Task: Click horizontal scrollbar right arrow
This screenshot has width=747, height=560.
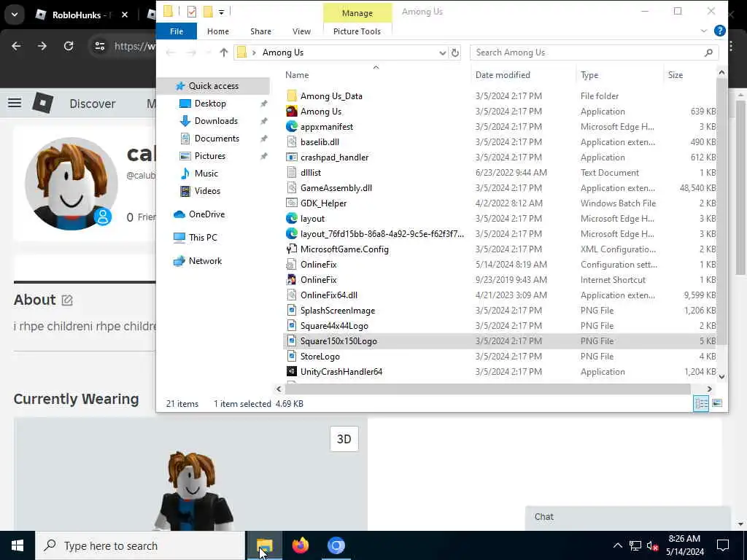Action: [x=709, y=389]
